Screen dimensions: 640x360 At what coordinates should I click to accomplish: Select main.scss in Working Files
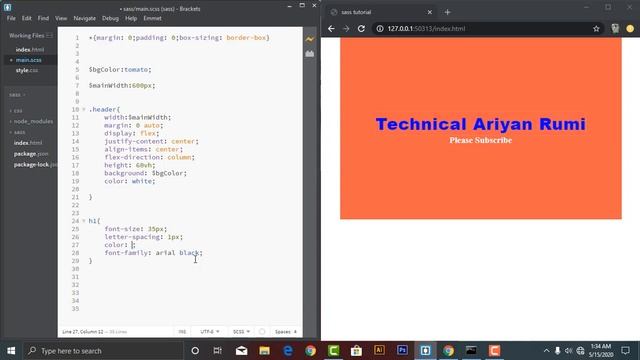coord(29,60)
